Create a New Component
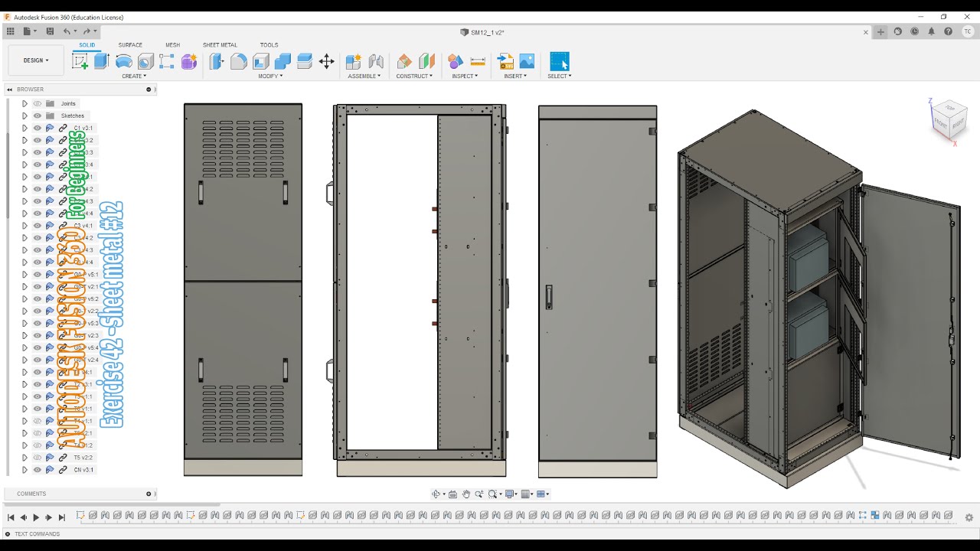This screenshot has width=980, height=551. coord(353,61)
